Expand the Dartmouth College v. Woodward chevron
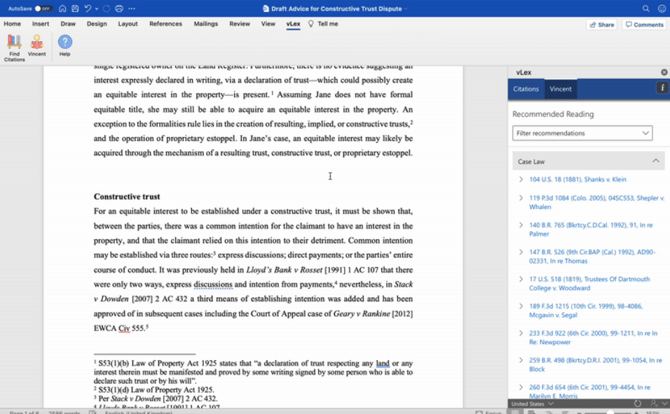Image resolution: width=670 pixels, height=414 pixels. 521,279
